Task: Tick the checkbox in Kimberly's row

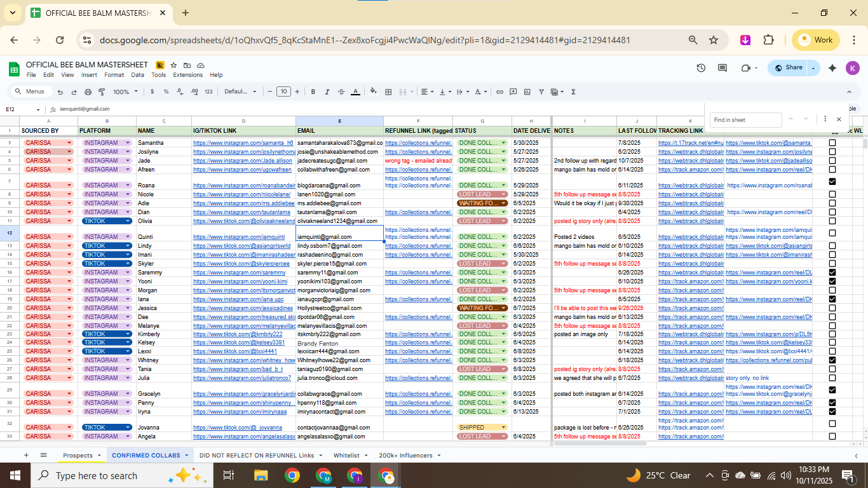Action: (832, 334)
